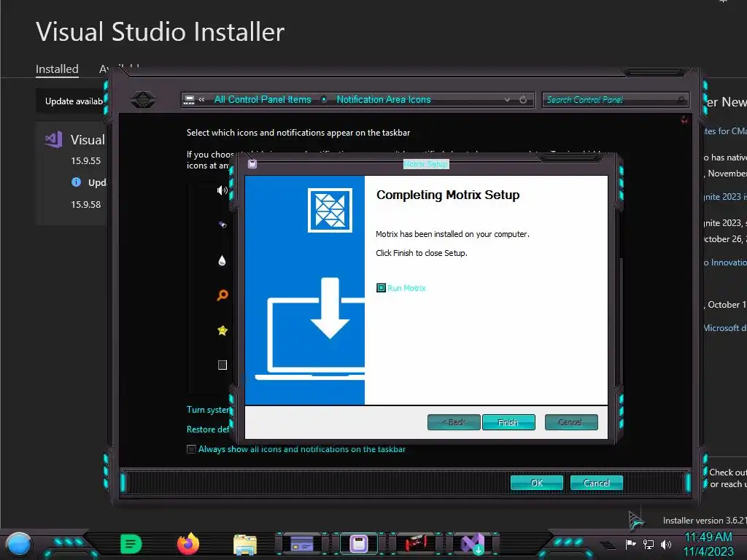The image size is (747, 560).
Task: Toggle the Run Motrix checkbox
Action: 381,287
